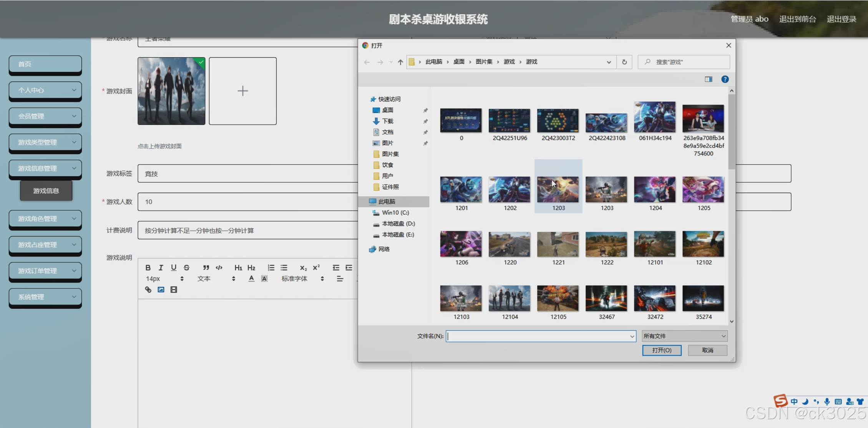Open the 标准字体 font dropdown

[x=303, y=279]
